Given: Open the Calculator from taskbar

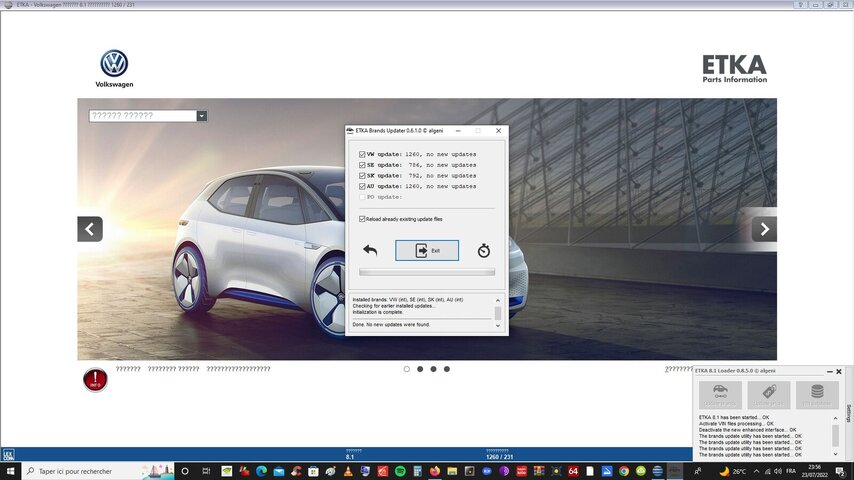Looking at the screenshot, I should click(417, 471).
